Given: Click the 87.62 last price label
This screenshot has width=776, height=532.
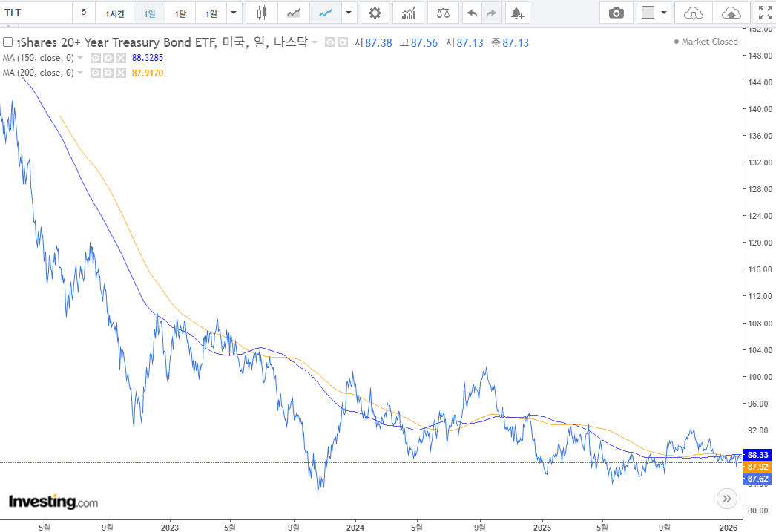Looking at the screenshot, I should (757, 479).
